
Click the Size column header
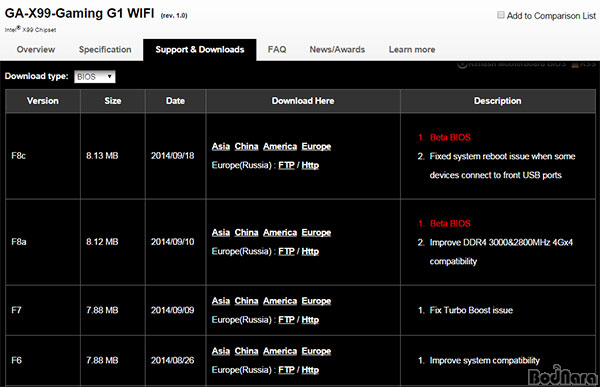[x=113, y=101]
